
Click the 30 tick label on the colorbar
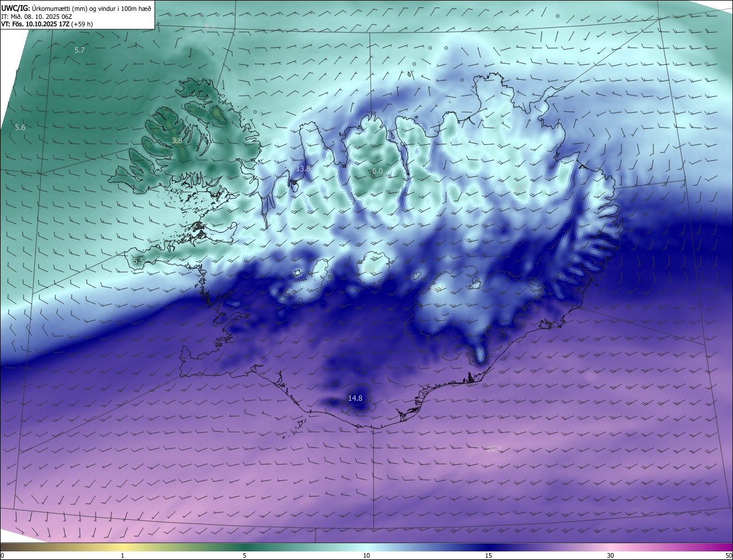tap(610, 555)
